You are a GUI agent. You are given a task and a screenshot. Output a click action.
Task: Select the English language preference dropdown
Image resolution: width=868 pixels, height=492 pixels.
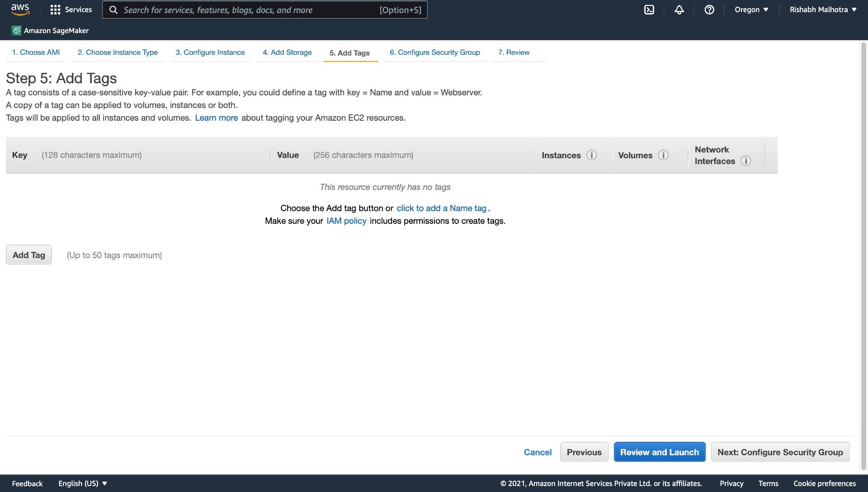pyautogui.click(x=81, y=483)
